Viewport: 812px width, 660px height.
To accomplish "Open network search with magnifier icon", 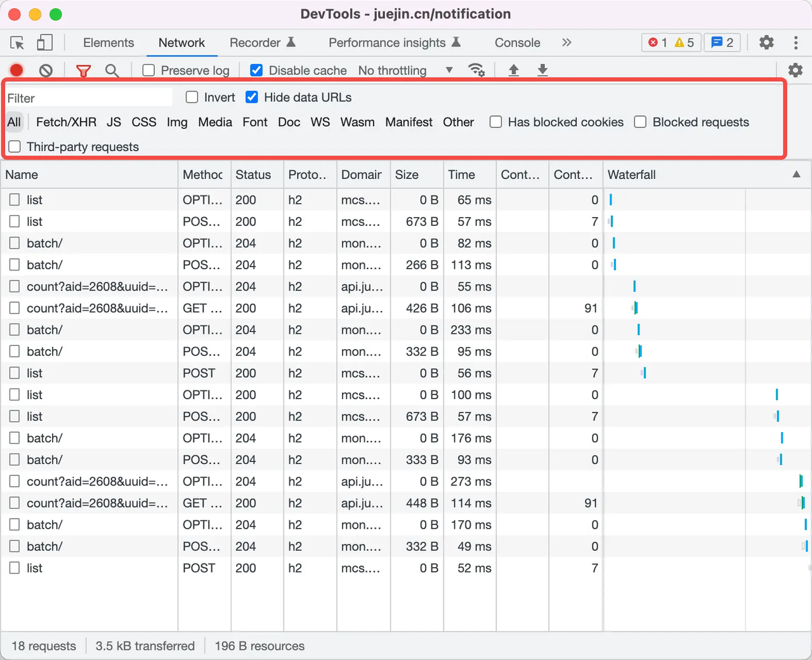I will (x=112, y=70).
